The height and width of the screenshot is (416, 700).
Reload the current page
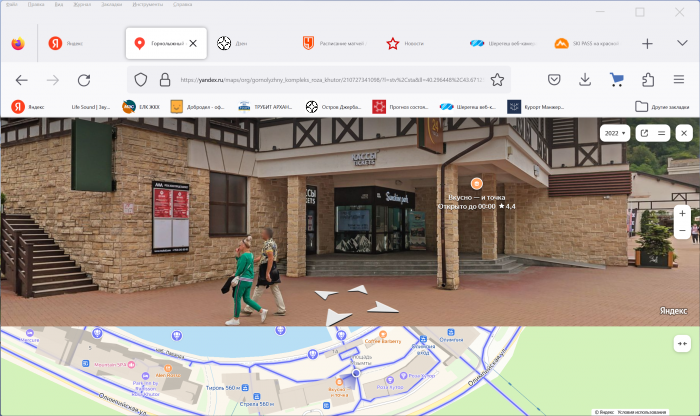(x=84, y=80)
